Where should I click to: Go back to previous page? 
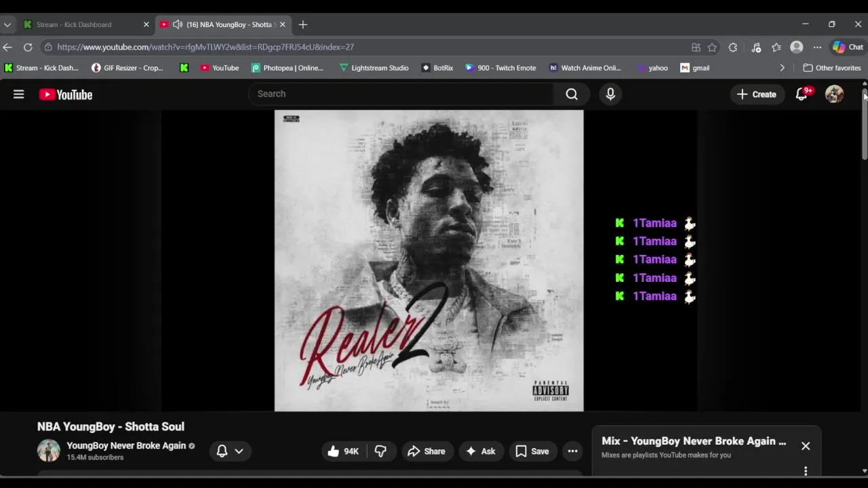pyautogui.click(x=7, y=47)
